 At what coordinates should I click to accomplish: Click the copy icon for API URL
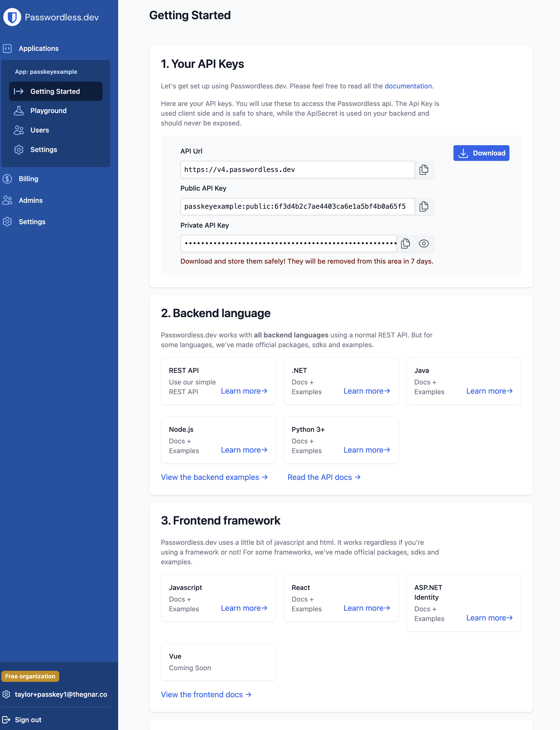click(424, 170)
